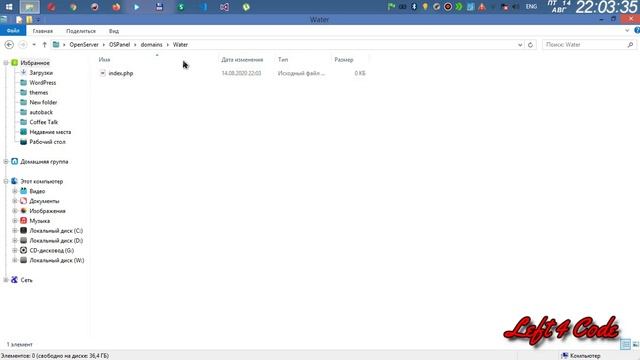Click the yellow light bulb tray icon

point(425,7)
